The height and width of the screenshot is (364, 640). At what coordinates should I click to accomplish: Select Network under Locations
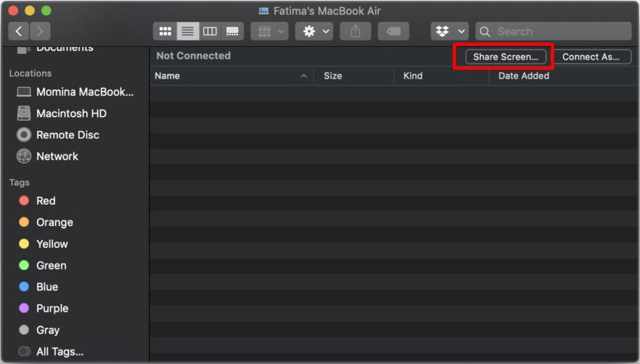pyautogui.click(x=56, y=156)
